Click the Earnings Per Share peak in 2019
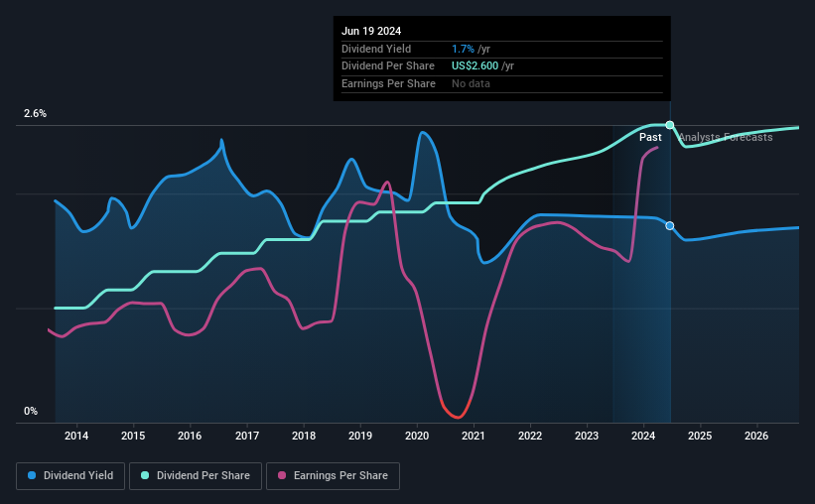Image resolution: width=815 pixels, height=504 pixels. coord(387,183)
